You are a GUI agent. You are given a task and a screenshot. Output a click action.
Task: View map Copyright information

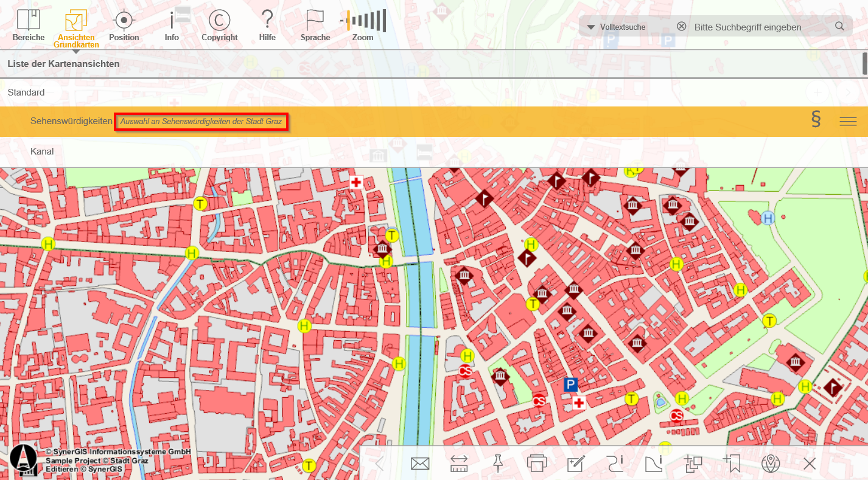click(219, 24)
